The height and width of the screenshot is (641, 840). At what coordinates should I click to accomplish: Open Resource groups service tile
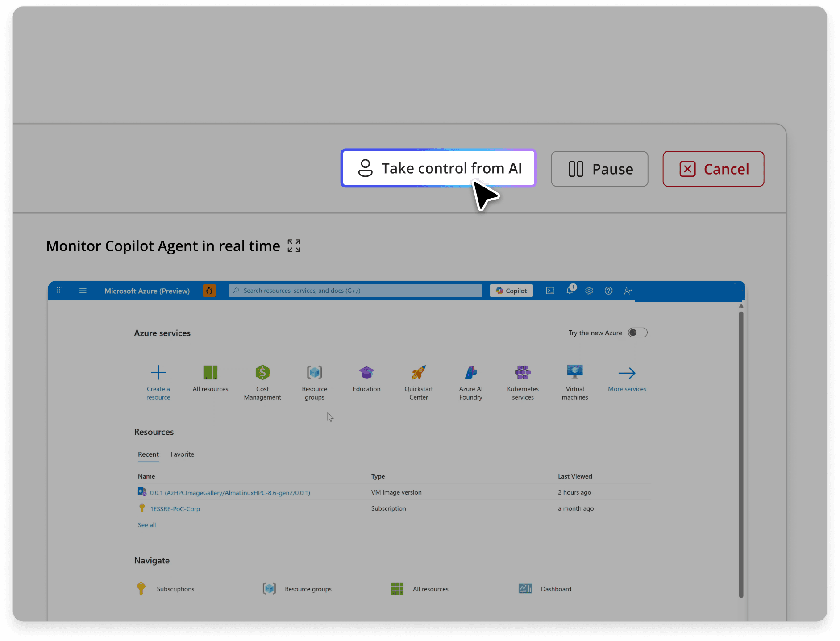[x=315, y=383]
